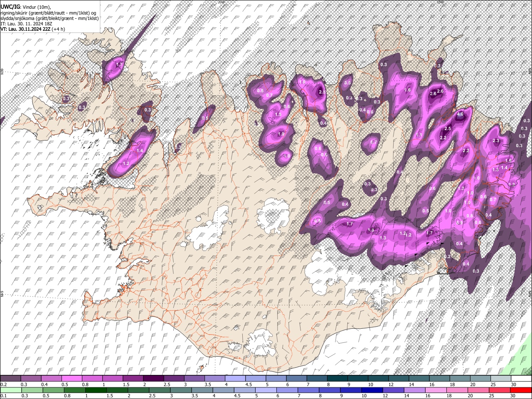
Task: Pick the white snow legend swatch labeled 30
Action: point(521,379)
